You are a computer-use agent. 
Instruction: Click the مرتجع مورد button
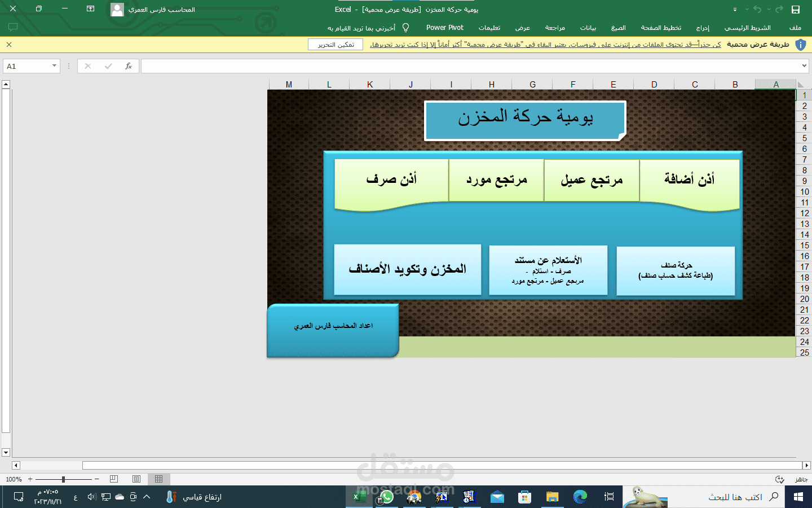tap(496, 180)
